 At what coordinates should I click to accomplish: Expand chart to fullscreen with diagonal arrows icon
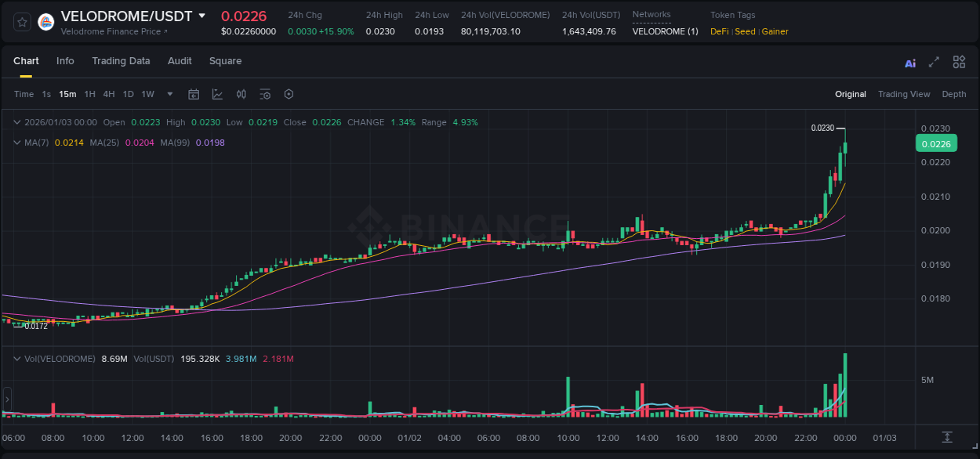click(933, 62)
